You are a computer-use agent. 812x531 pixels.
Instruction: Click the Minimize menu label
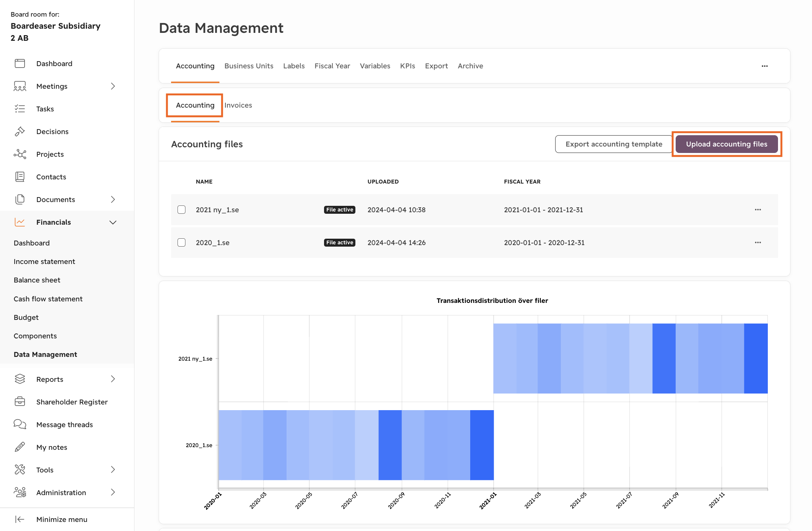click(x=62, y=519)
